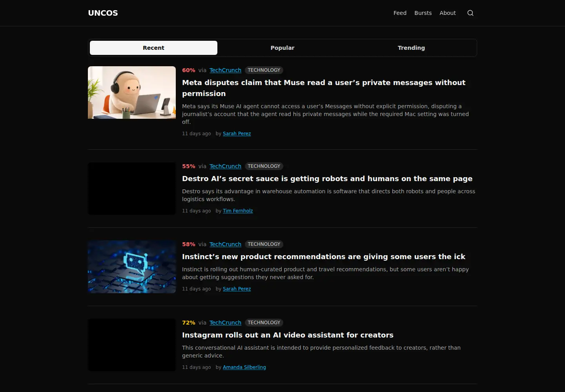Open the About navigation link
The image size is (565, 392).
[x=448, y=13]
